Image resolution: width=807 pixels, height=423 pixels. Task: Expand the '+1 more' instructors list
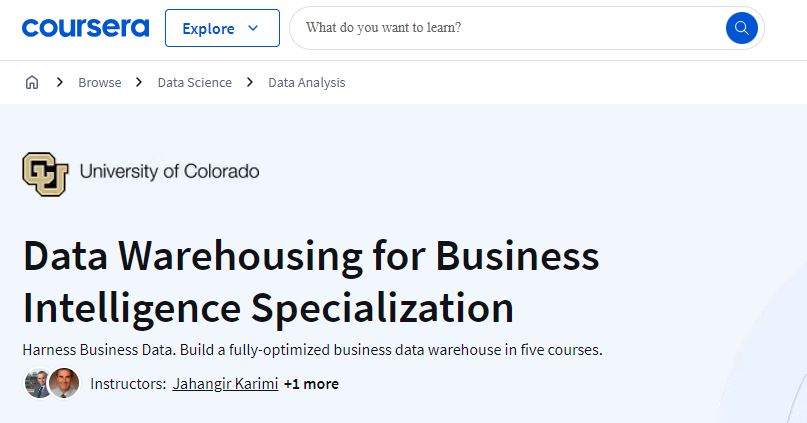point(311,384)
